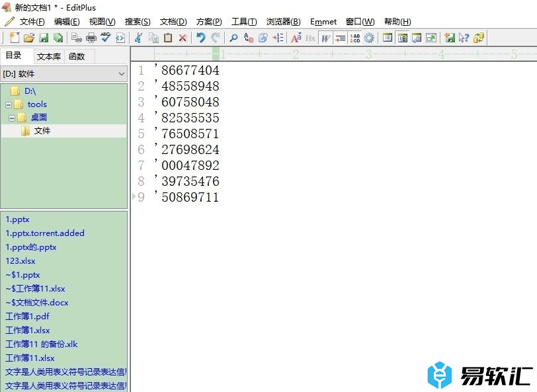The width and height of the screenshot is (537, 392).
Task: Collapse the 桌面 folder node
Action: tap(12, 118)
